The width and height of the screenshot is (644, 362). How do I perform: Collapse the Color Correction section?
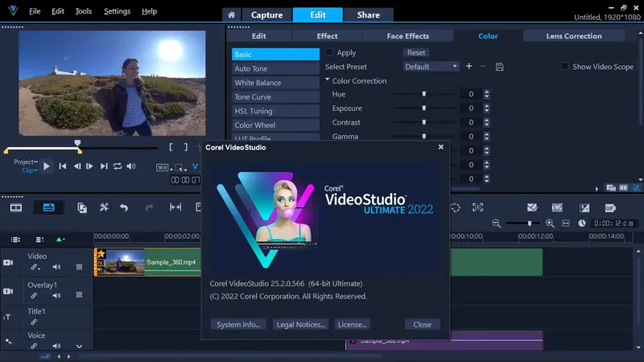pos(328,80)
